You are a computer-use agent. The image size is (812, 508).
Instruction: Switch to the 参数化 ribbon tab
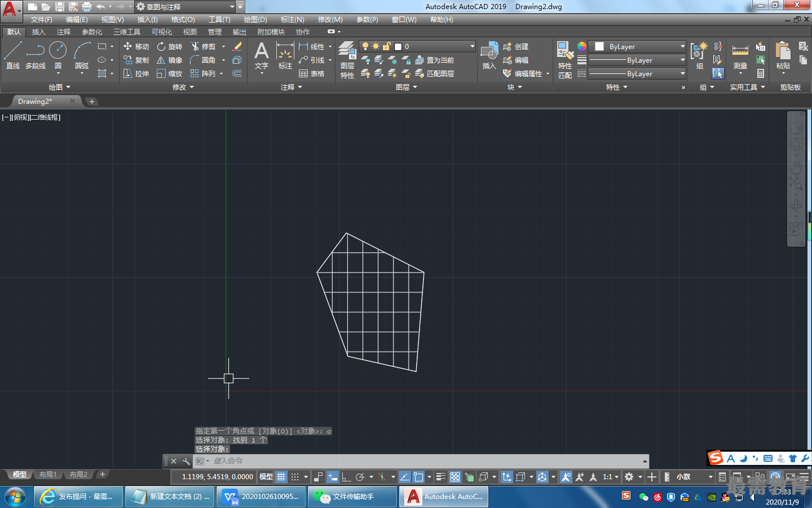[92, 32]
